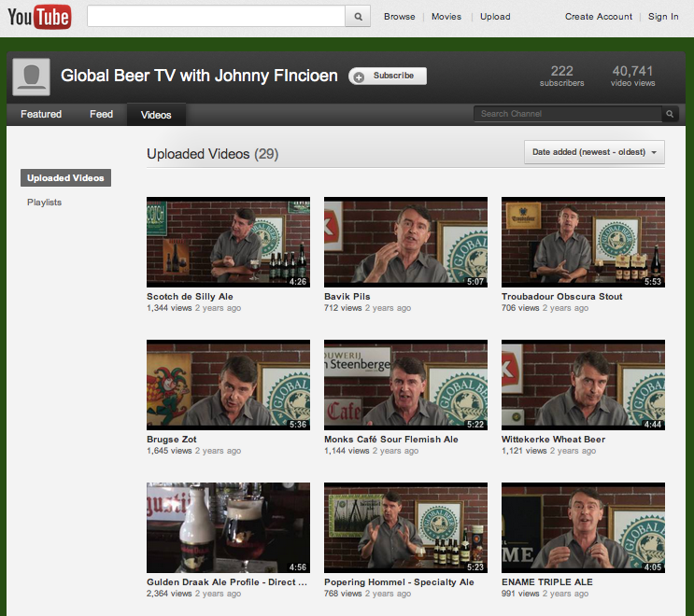Switch to the Feed tab
This screenshot has height=616, width=694.
[101, 114]
